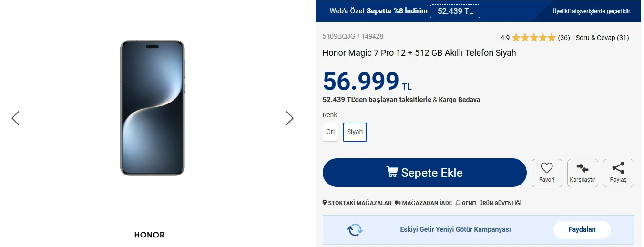Click the shopping cart icon in Sepete Ekle
Image resolution: width=644 pixels, height=247 pixels.
[x=392, y=173]
